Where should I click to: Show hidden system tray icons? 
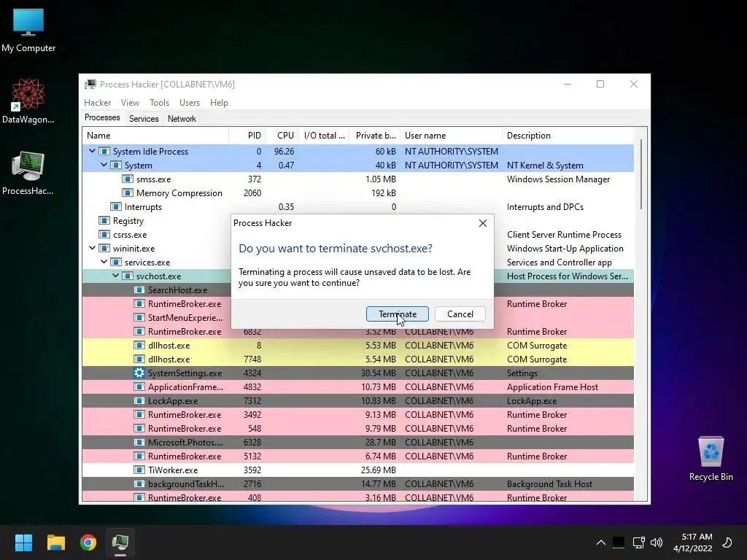click(601, 542)
